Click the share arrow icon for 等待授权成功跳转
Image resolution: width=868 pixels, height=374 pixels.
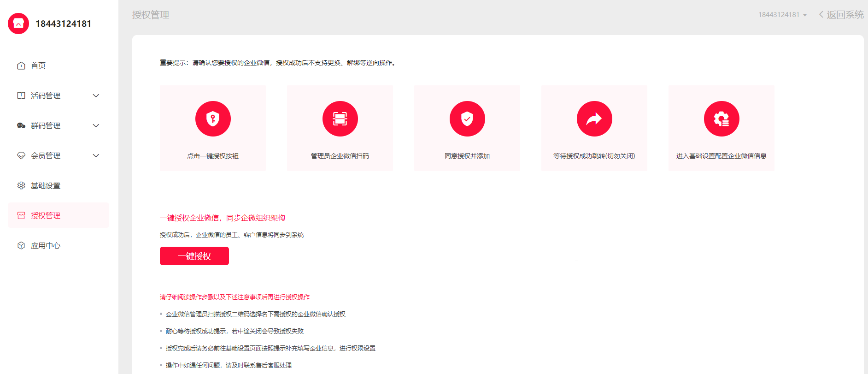pos(594,119)
